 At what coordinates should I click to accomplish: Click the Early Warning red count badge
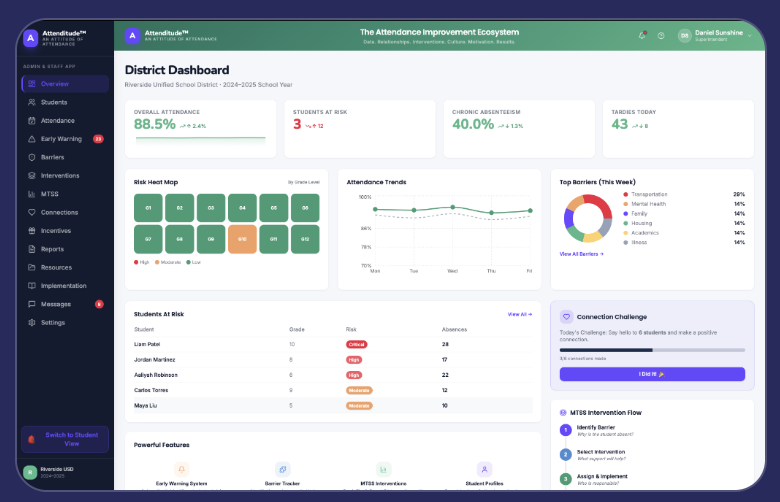pyautogui.click(x=98, y=139)
